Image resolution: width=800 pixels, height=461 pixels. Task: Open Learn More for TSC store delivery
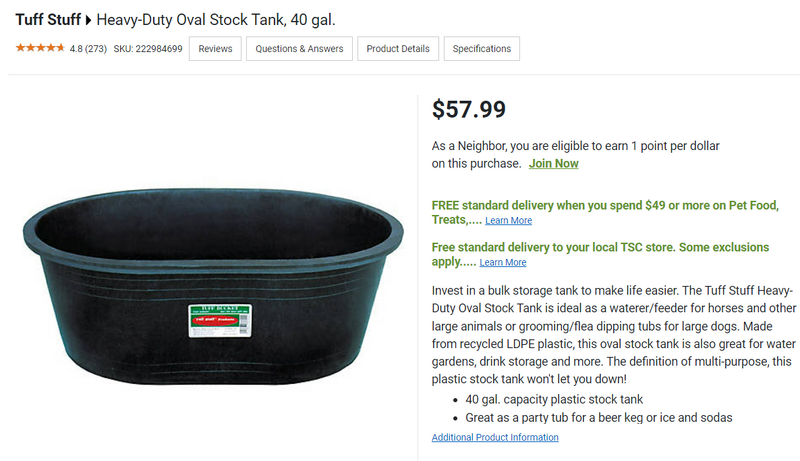pos(502,263)
